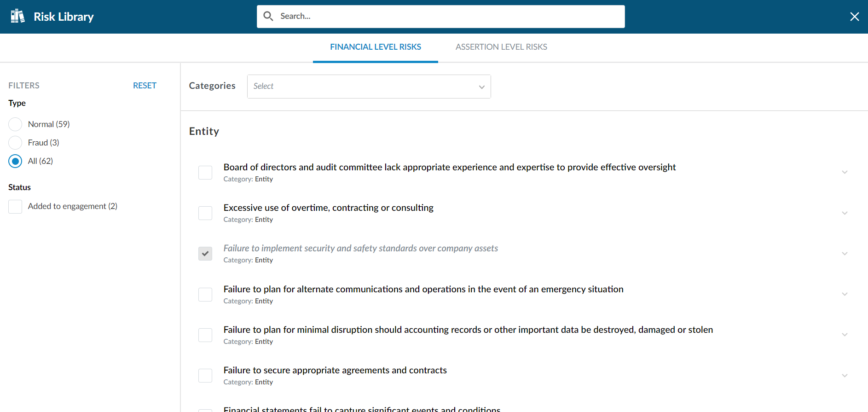Check Excessive use of overtime risk

coord(205,213)
